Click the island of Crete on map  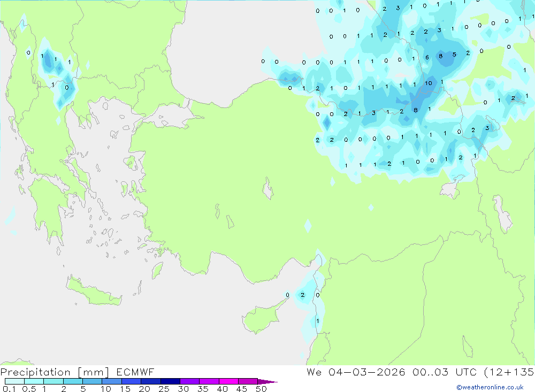click(94, 293)
